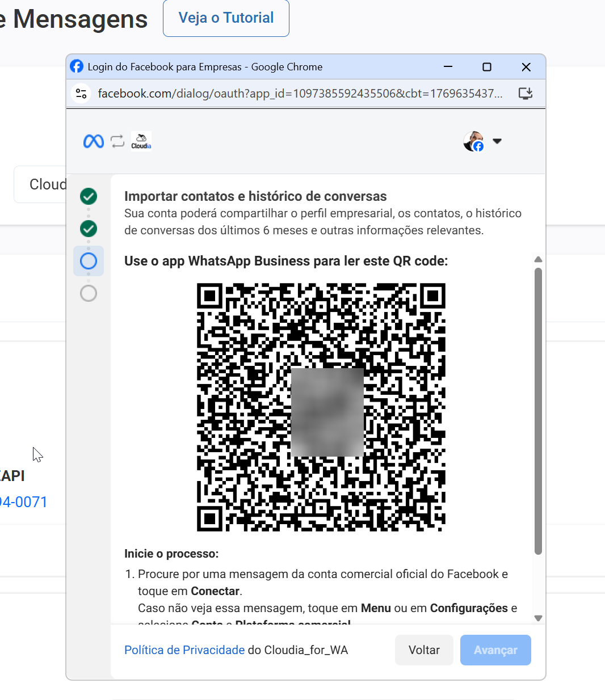Click the Facebook profile avatar
The image size is (605, 700).
pyautogui.click(x=473, y=141)
